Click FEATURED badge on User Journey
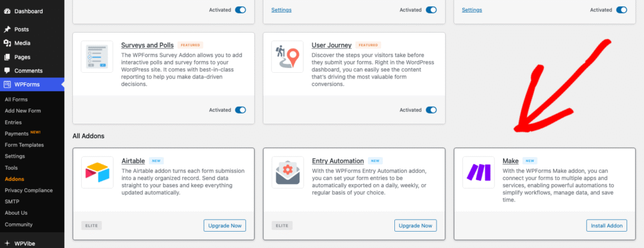The height and width of the screenshot is (248, 644). pos(369,45)
